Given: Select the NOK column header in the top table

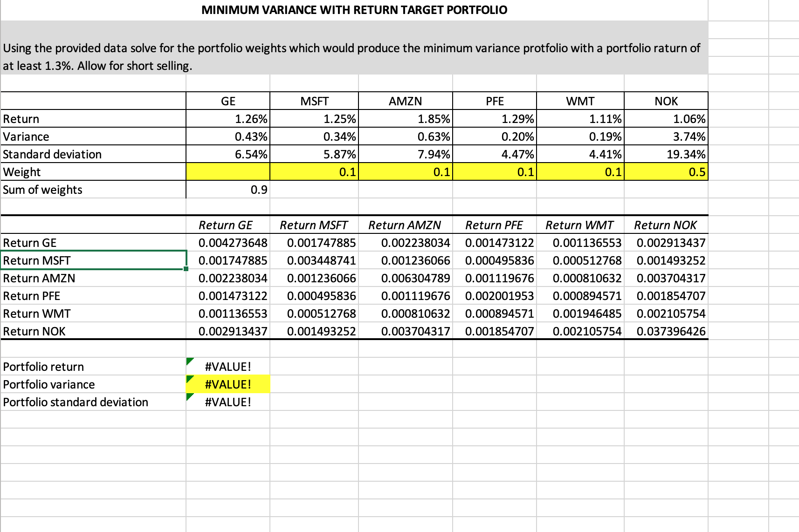Looking at the screenshot, I should [x=666, y=101].
